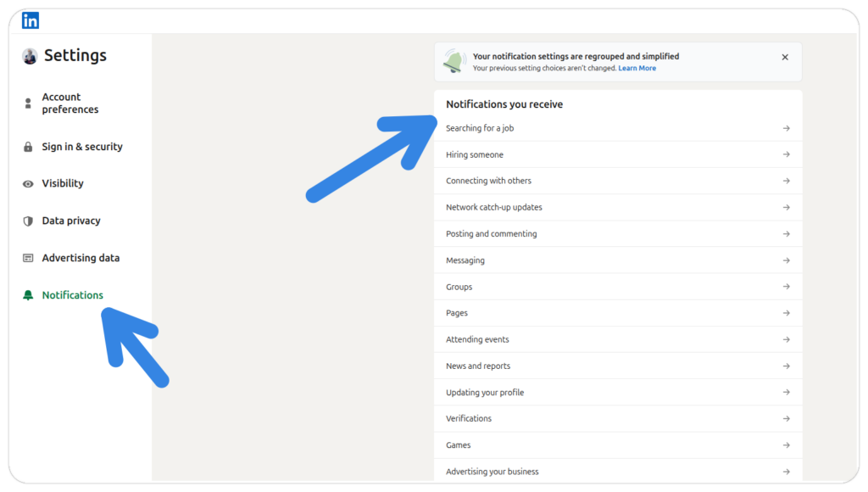Click the Advertising your business arrow icon
Viewport: 868px width, 492px height.
tap(786, 472)
